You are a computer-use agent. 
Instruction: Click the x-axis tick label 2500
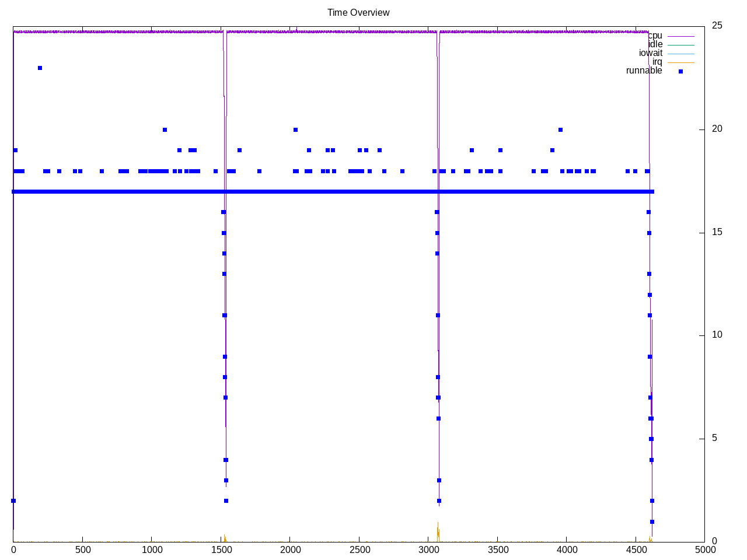point(359,549)
